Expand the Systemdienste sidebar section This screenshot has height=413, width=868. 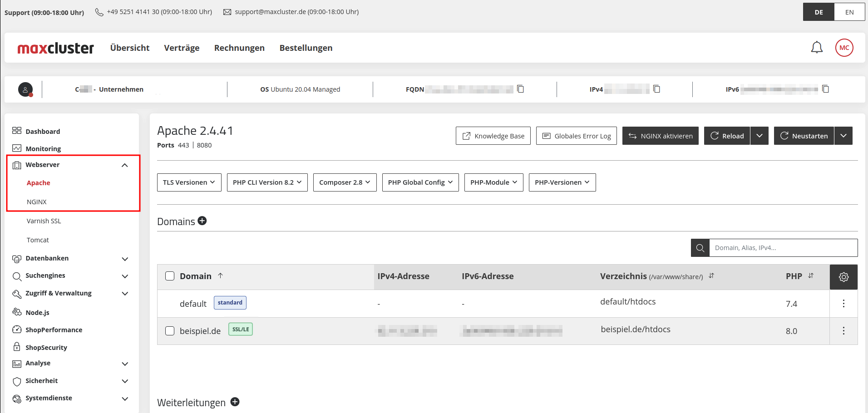(x=125, y=398)
